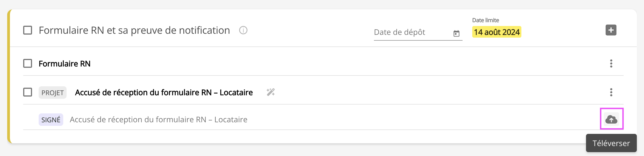Viewport: 644px width, 156px height.
Task: Select the PROJET Accusé de réception checkbox
Action: coord(28,92)
